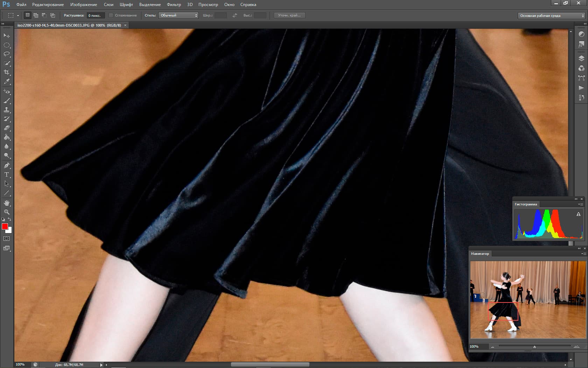Select the Lasso tool
This screenshot has height=368, width=588.
point(7,54)
